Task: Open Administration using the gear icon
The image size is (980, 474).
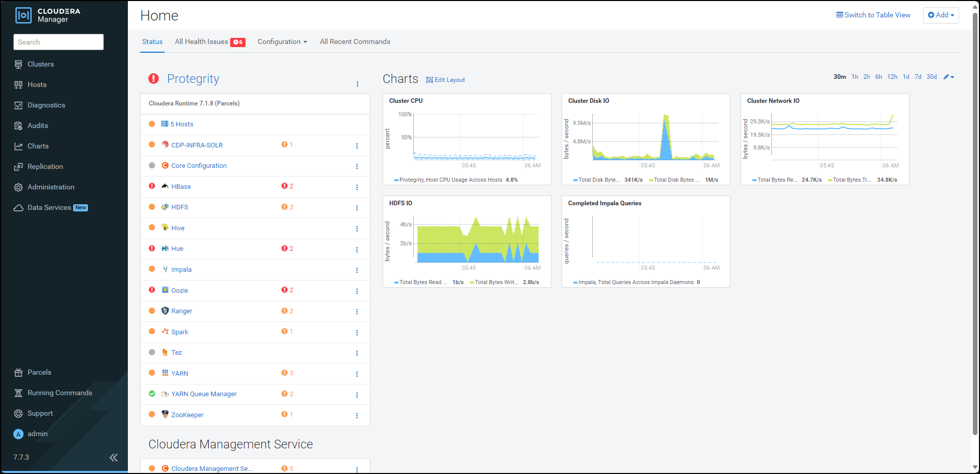Action: tap(18, 187)
